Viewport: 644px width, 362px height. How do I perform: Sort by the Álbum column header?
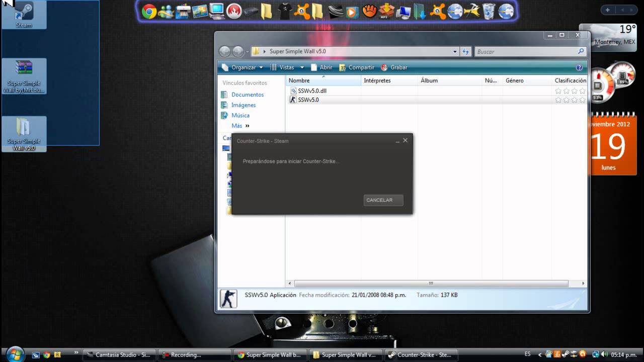tap(450, 80)
